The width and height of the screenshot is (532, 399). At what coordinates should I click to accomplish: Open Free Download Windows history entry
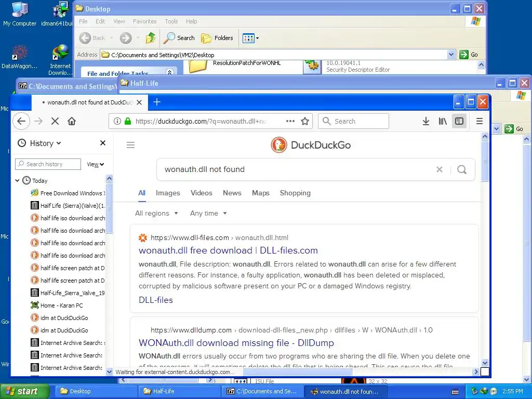click(68, 193)
